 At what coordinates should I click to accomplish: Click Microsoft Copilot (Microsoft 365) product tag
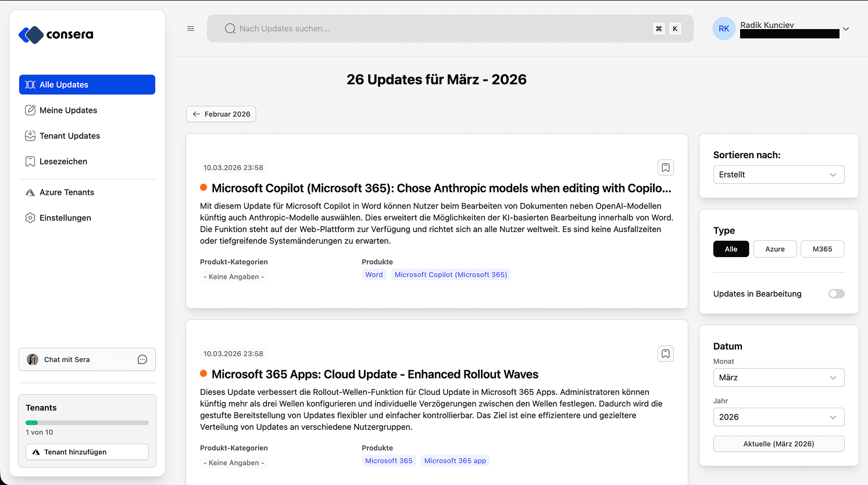(451, 274)
